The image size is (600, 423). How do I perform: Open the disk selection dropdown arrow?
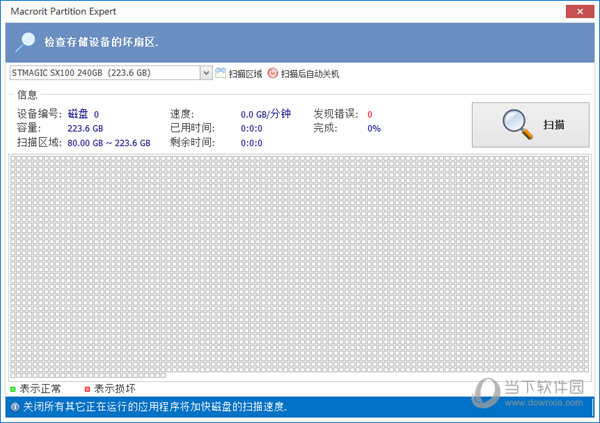tap(206, 73)
